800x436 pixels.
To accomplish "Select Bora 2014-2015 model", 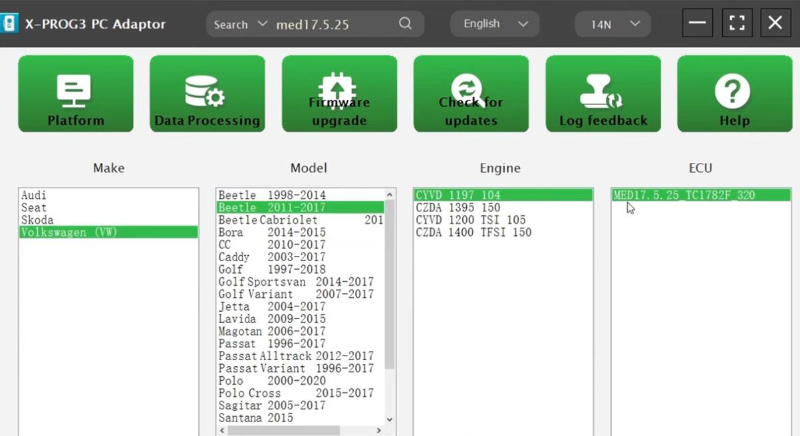I will tap(300, 232).
